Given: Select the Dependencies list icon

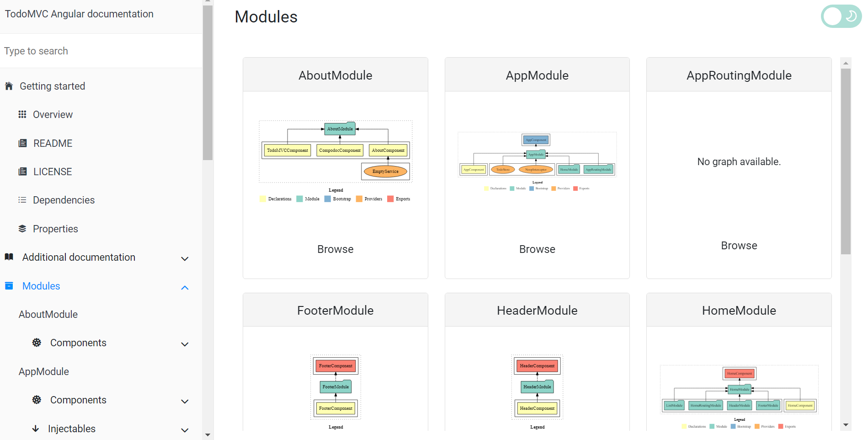Looking at the screenshot, I should tap(22, 200).
